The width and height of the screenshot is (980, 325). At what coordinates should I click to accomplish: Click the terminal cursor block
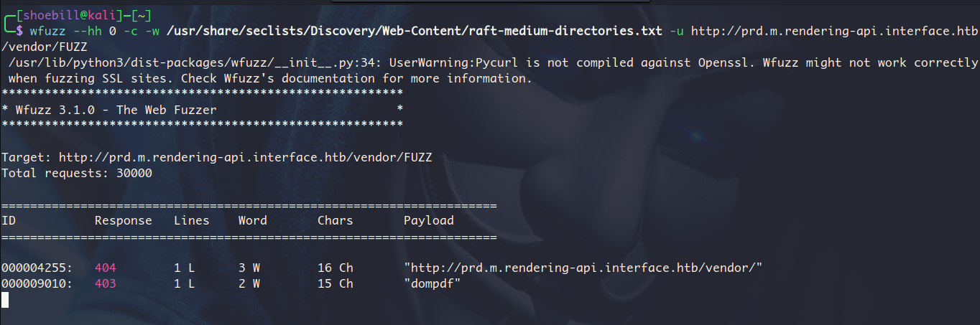[x=5, y=299]
